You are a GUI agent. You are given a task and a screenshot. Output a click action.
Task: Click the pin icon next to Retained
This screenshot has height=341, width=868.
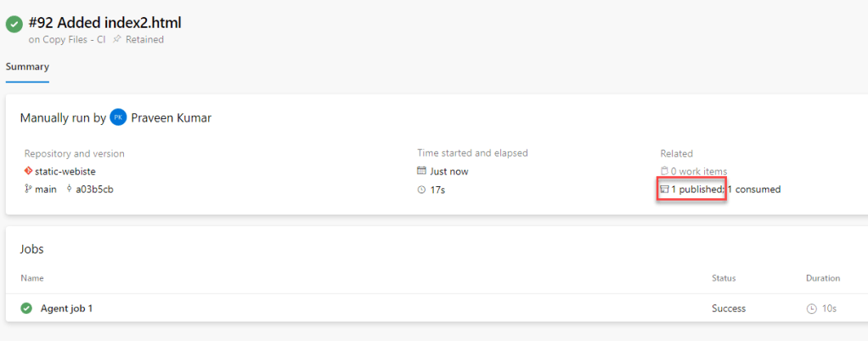pyautogui.click(x=117, y=40)
